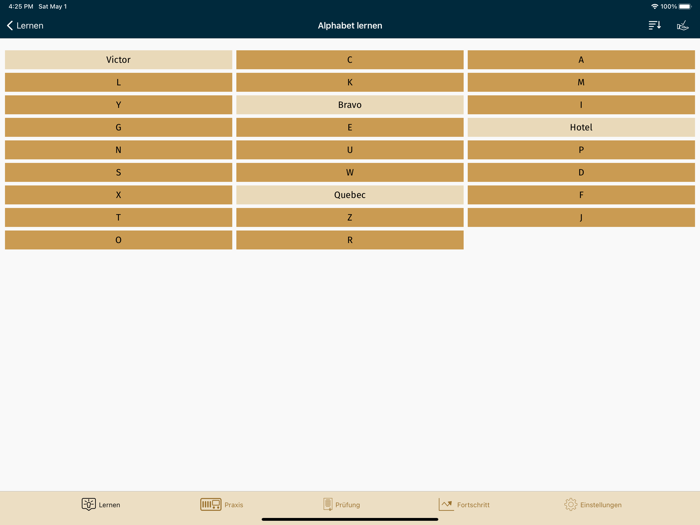The image size is (700, 525).
Task: Show the code word for Z
Action: point(350,217)
